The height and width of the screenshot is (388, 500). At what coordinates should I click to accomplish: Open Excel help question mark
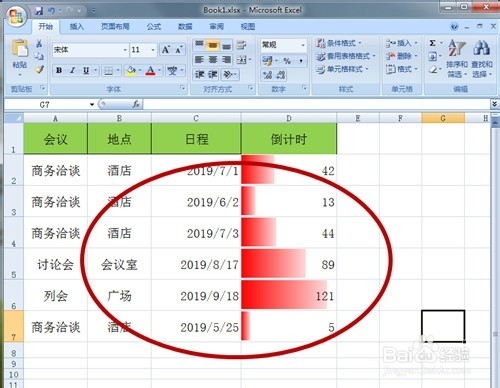[454, 27]
